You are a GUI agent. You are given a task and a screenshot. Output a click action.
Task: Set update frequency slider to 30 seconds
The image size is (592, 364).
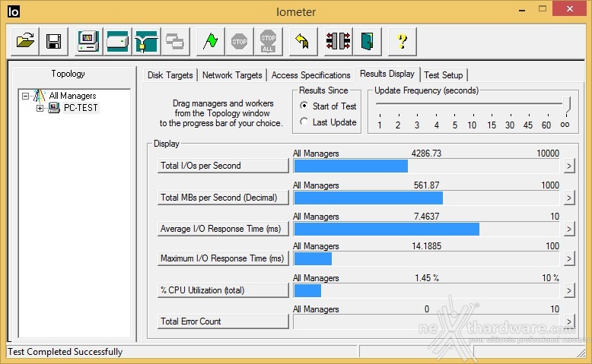click(510, 125)
